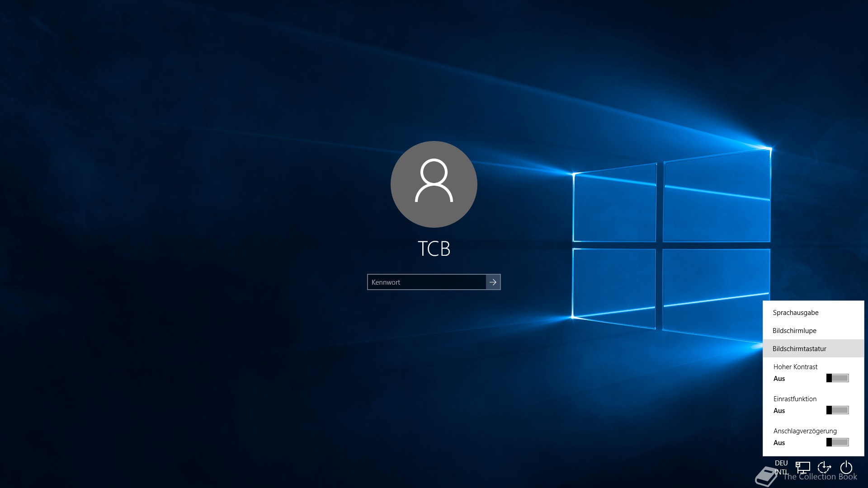Toggle Hoher Kontrast switch
The width and height of the screenshot is (868, 488).
(838, 378)
